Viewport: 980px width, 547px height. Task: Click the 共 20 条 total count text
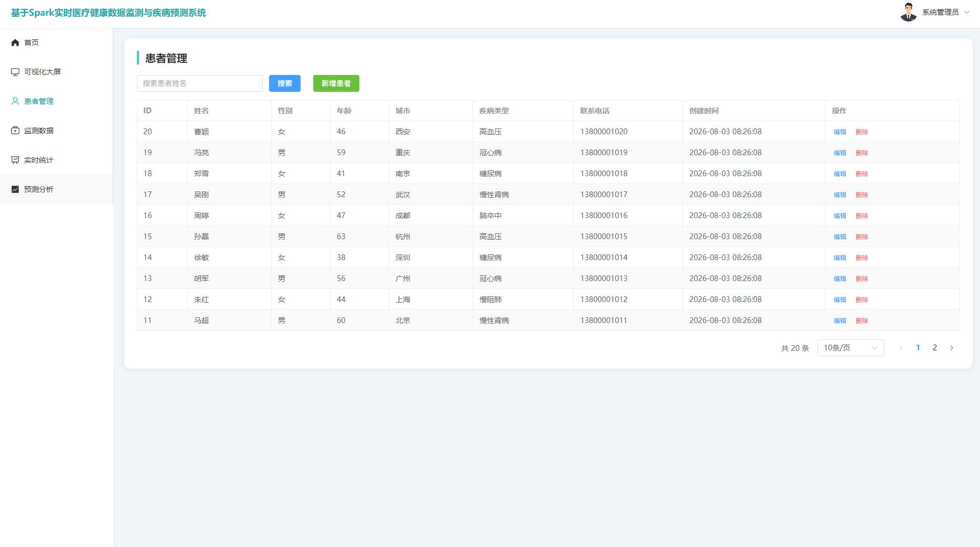click(795, 348)
